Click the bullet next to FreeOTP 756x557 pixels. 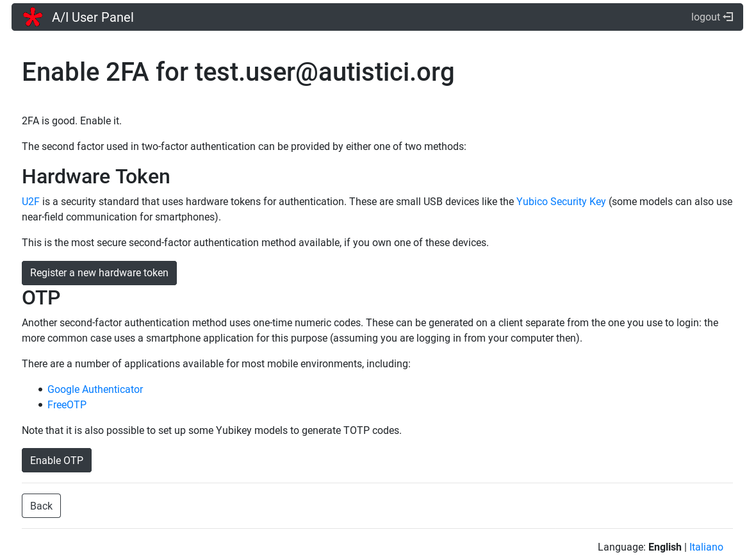click(x=41, y=405)
